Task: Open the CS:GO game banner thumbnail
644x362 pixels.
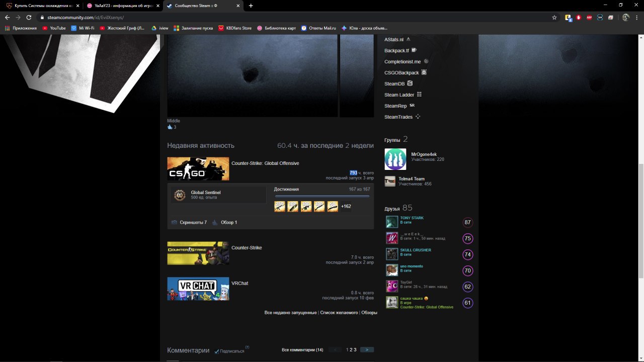Action: click(x=198, y=169)
